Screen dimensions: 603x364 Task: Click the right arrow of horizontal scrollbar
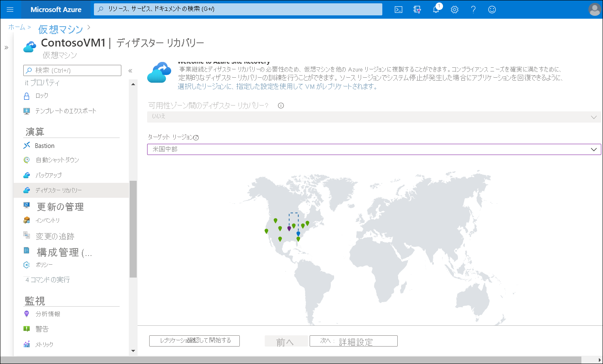(599, 360)
